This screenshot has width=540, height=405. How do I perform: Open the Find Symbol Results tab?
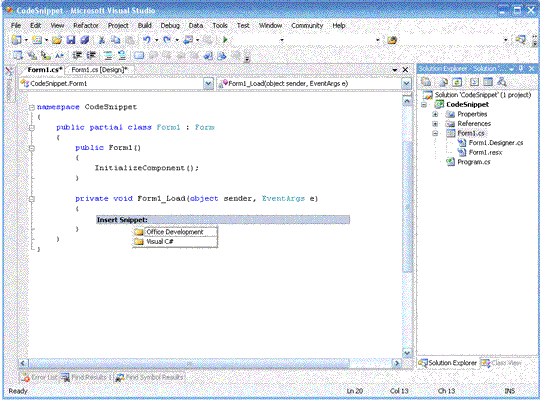(x=149, y=378)
